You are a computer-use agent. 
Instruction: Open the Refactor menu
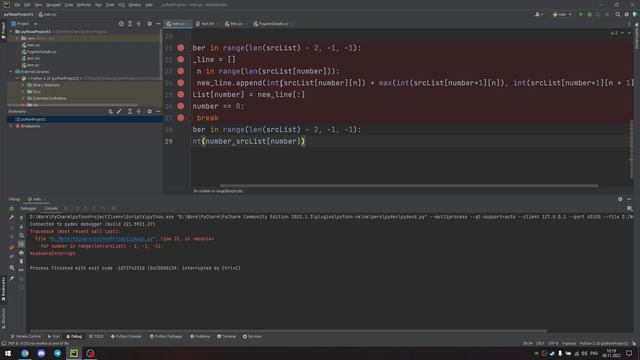[84, 4]
